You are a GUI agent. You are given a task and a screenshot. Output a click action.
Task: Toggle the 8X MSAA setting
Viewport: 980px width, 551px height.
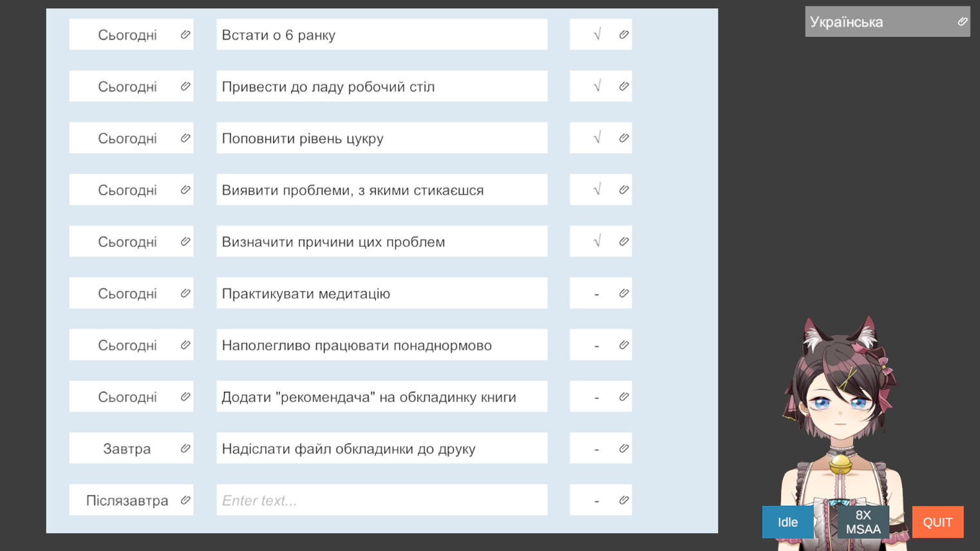[x=863, y=522]
